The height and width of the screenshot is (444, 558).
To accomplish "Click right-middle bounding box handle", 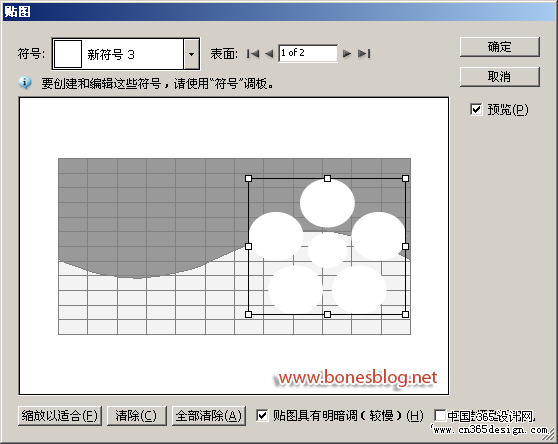I will coord(405,246).
